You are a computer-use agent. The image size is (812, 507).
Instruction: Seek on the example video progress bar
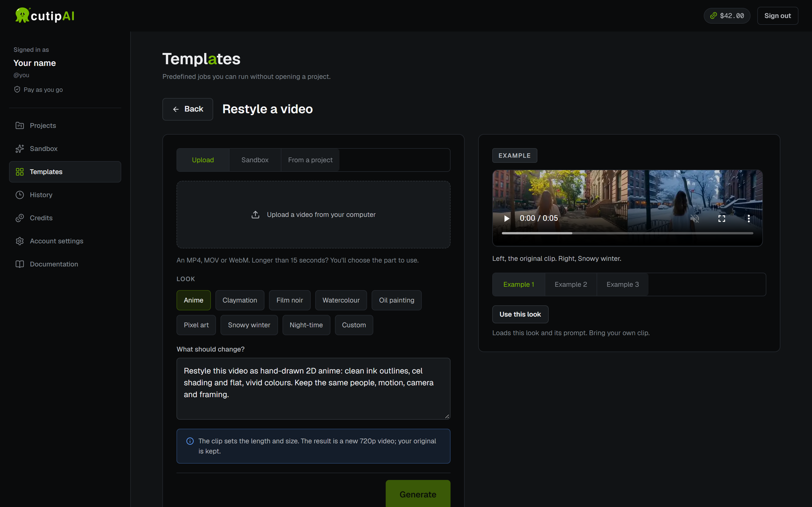click(627, 233)
